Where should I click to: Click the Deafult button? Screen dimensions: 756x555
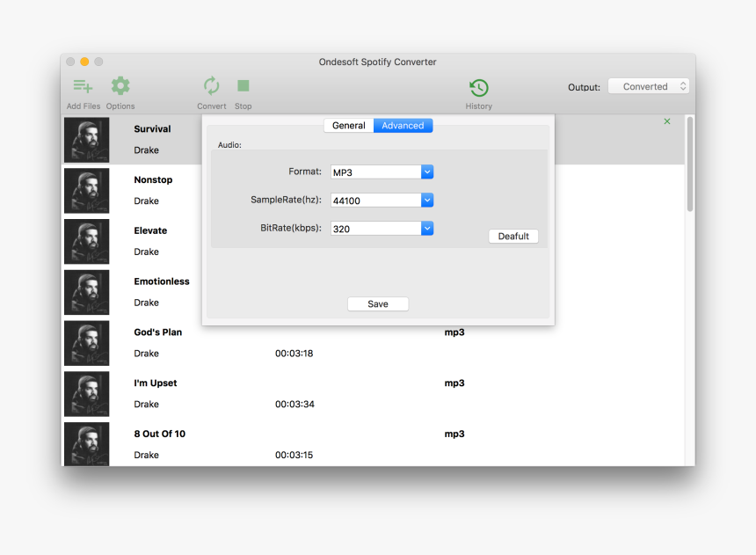[x=513, y=236]
